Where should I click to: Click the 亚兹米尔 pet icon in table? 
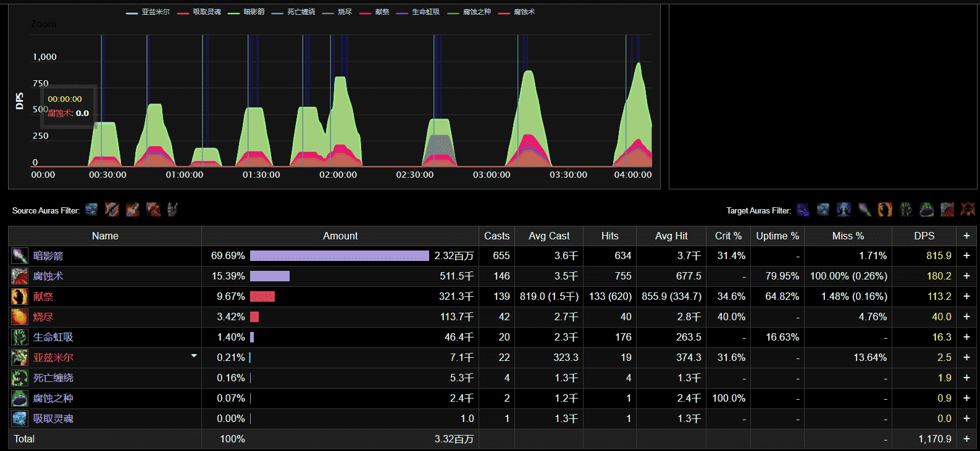click(x=20, y=357)
